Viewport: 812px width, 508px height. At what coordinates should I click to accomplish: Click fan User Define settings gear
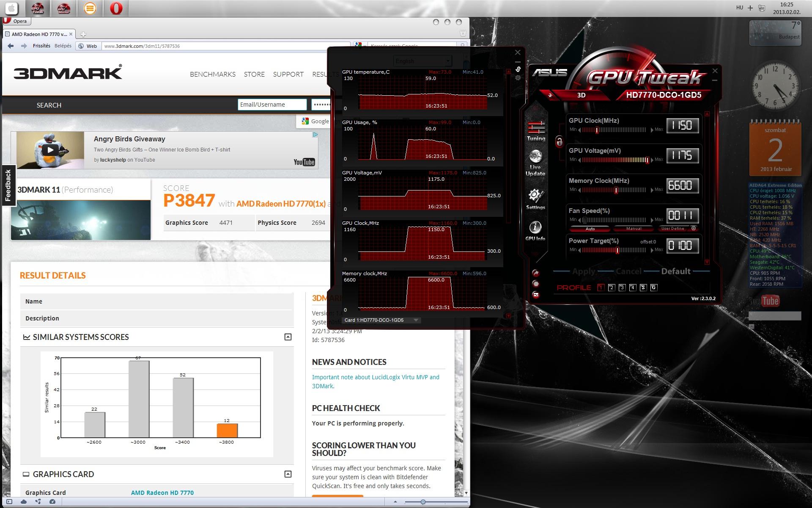pos(694,228)
